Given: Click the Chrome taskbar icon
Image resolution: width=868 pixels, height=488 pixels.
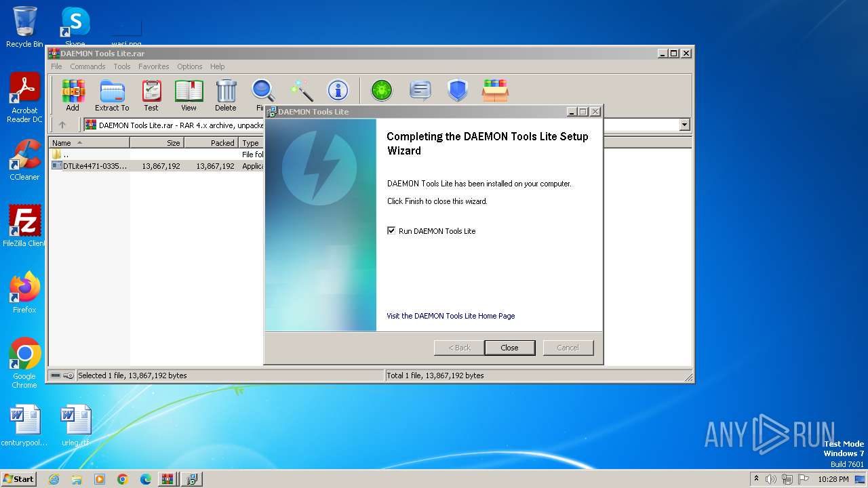Looking at the screenshot, I should tap(123, 479).
